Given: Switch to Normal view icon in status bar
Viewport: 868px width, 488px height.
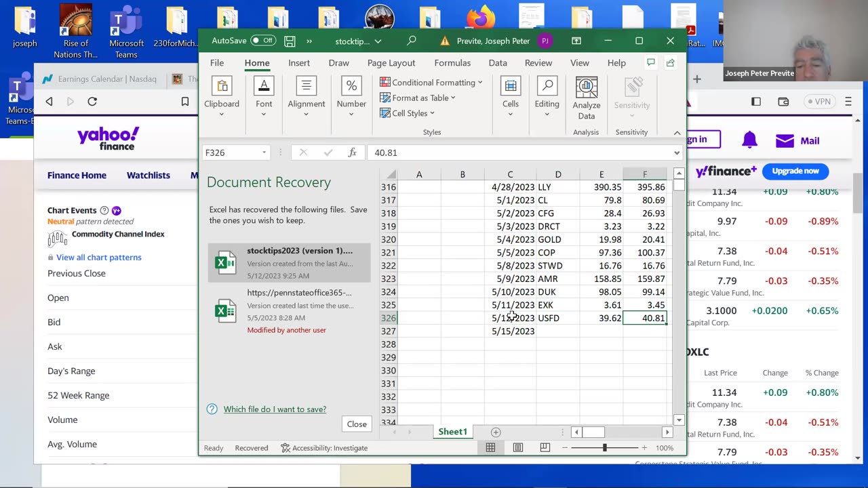Looking at the screenshot, I should [490, 447].
